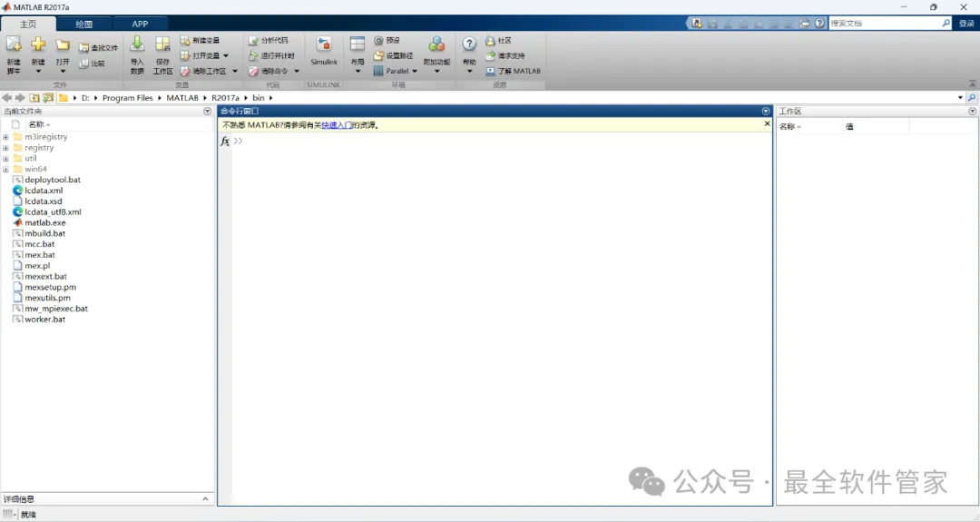Click Open Variable (打开变量) icon
This screenshot has width=980, height=522.
(185, 55)
